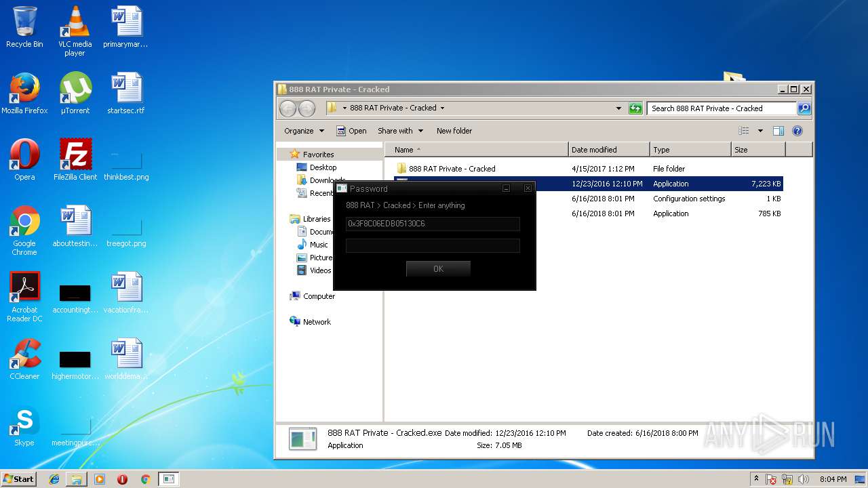Viewport: 868px width, 488px height.
Task: Click Action Center flag tray icon
Action: coord(772,479)
